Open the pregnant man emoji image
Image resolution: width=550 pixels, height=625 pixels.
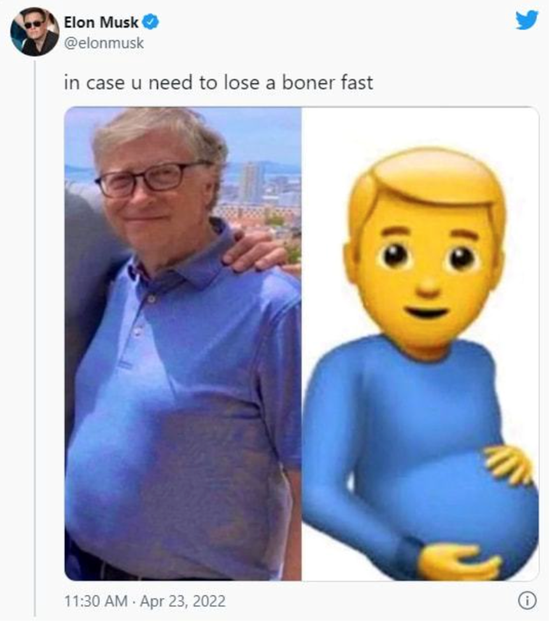coord(420,344)
